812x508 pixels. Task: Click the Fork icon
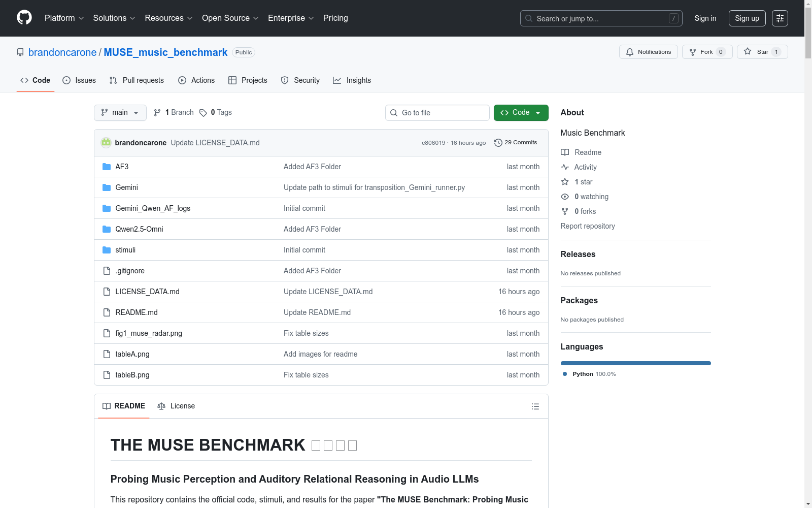point(693,52)
